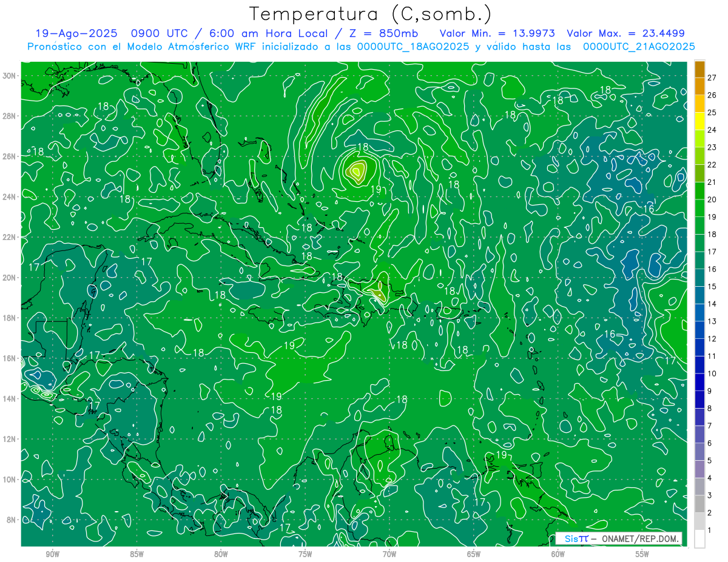
Task: Click the "ONAMET/REP.DOM." credit box
Action: point(619,538)
